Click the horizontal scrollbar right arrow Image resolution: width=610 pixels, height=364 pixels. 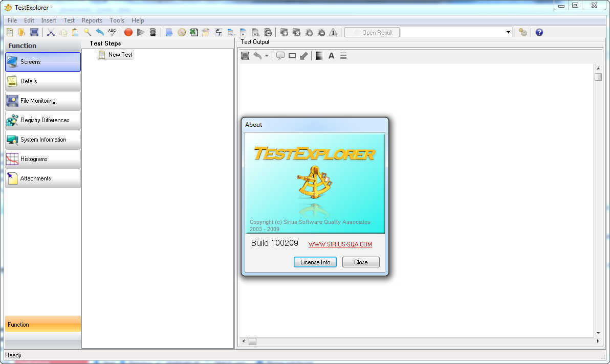(x=598, y=341)
